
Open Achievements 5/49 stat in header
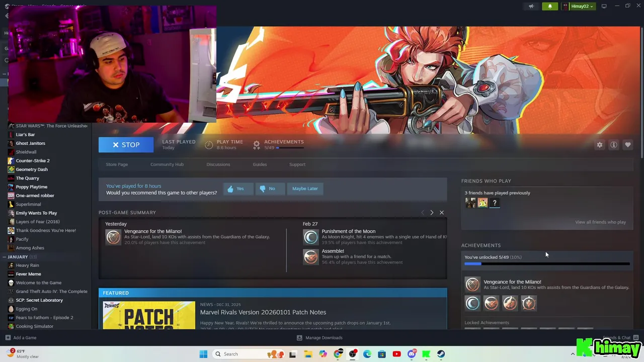[279, 144]
